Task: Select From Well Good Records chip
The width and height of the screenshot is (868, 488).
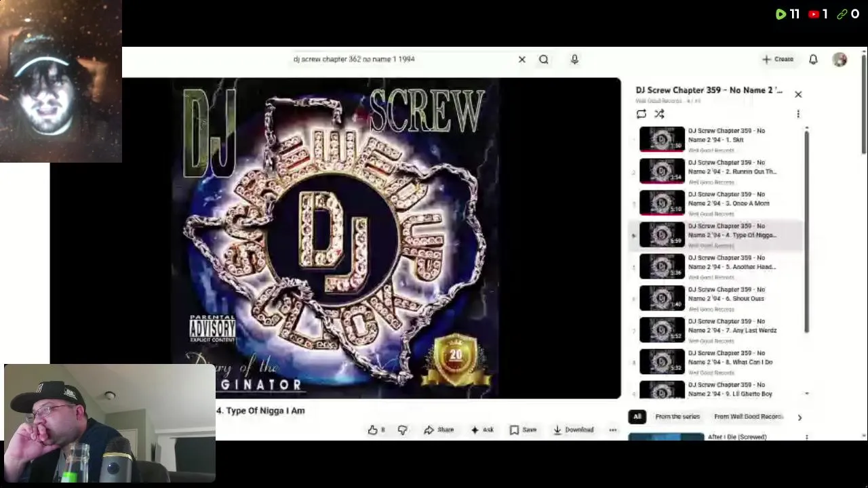Action: click(x=748, y=417)
